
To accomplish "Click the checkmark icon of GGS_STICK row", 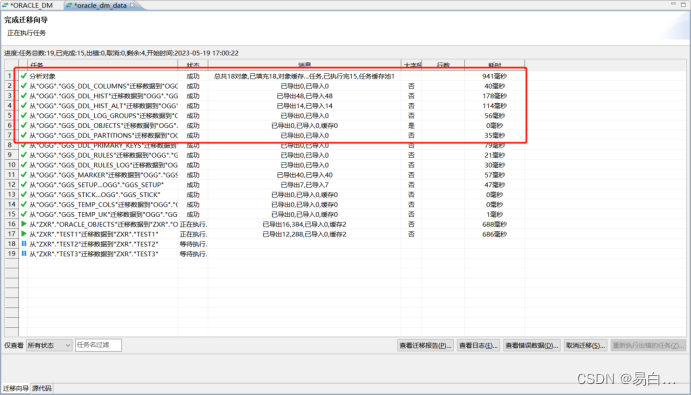I will (x=23, y=194).
